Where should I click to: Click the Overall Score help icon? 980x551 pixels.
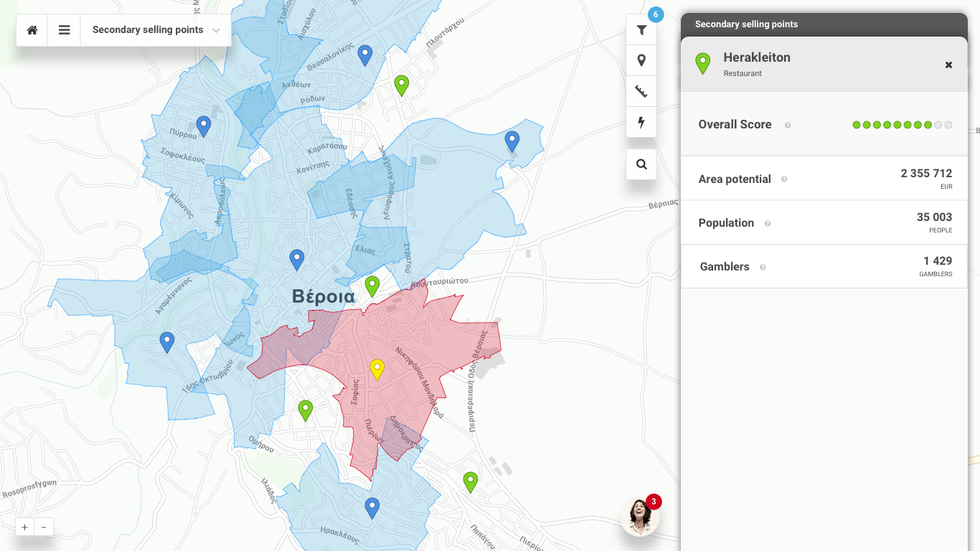(788, 126)
